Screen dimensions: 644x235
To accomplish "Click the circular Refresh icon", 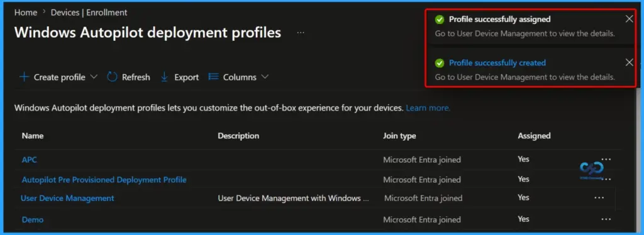I will tap(112, 77).
